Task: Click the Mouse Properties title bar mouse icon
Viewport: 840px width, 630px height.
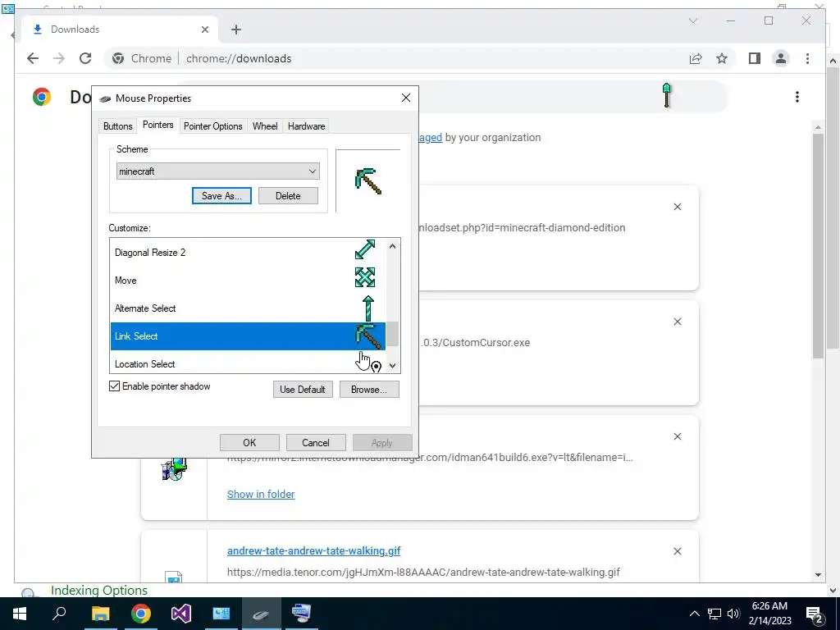Action: coord(105,98)
